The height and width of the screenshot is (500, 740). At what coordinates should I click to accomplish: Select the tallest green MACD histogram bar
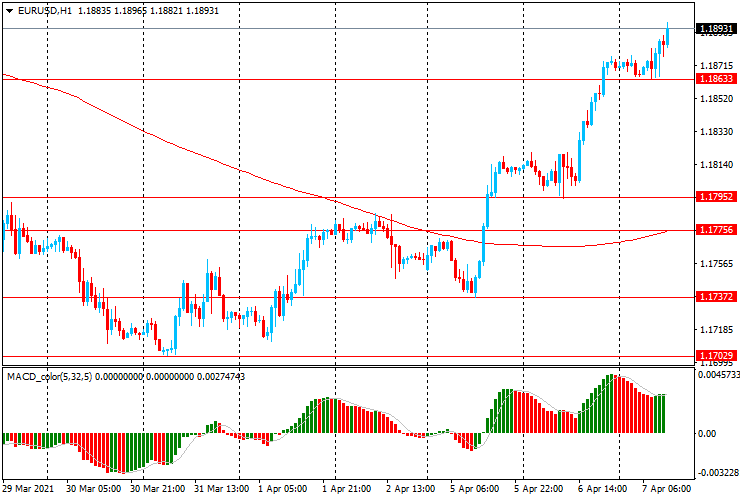pos(612,404)
